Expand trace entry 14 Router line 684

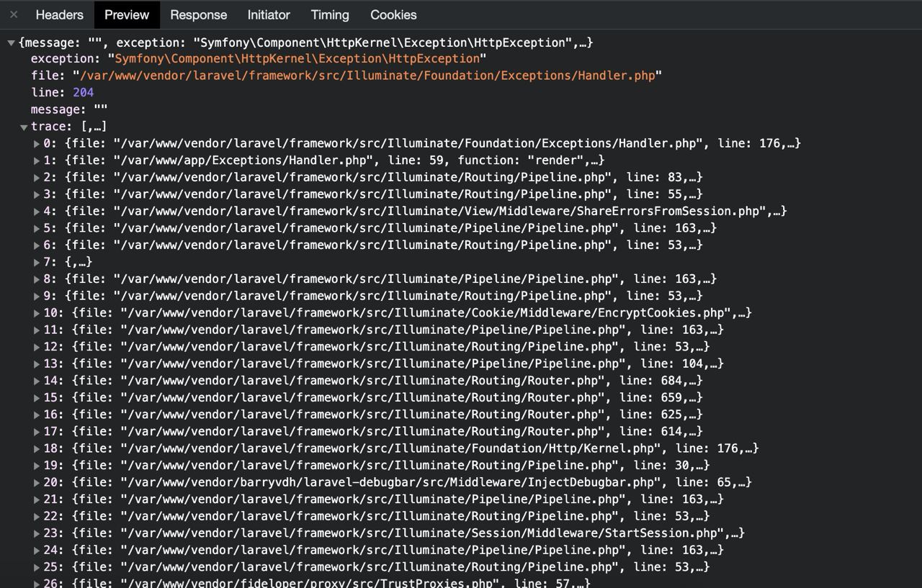click(x=37, y=381)
